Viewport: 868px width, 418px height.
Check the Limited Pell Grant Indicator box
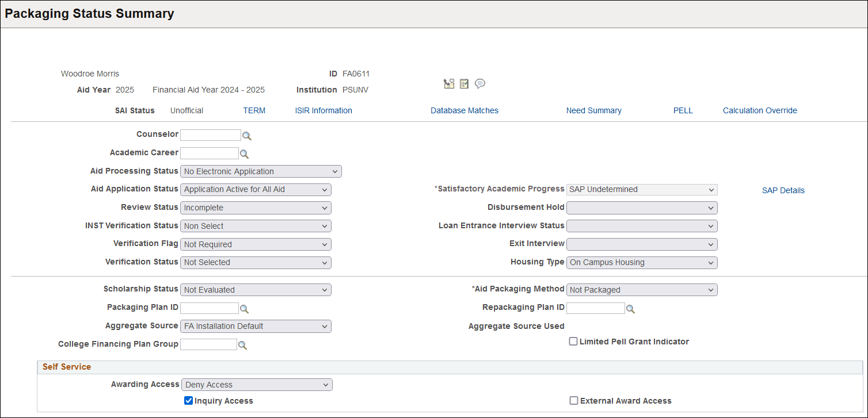(573, 342)
